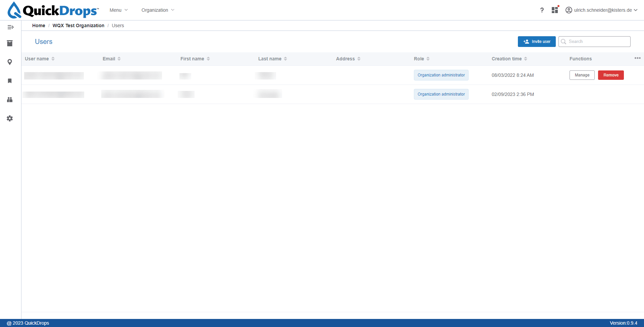The width and height of the screenshot is (644, 327).
Task: Click the Version:0.9.4 footer text
Action: pyautogui.click(x=624, y=323)
